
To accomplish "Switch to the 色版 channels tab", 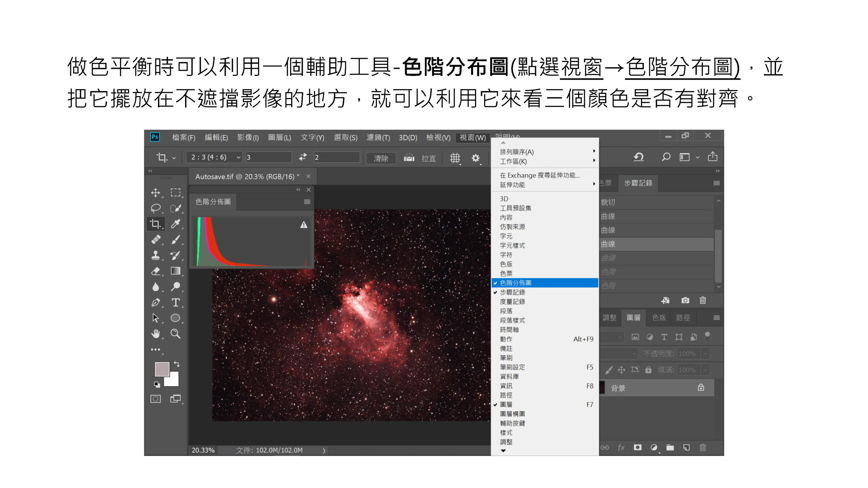I will [x=659, y=318].
